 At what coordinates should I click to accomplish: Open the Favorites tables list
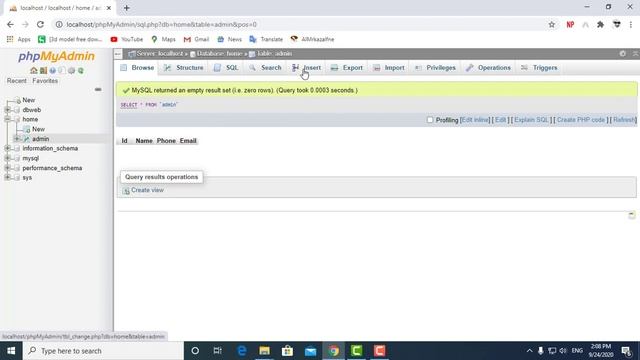pos(45,81)
